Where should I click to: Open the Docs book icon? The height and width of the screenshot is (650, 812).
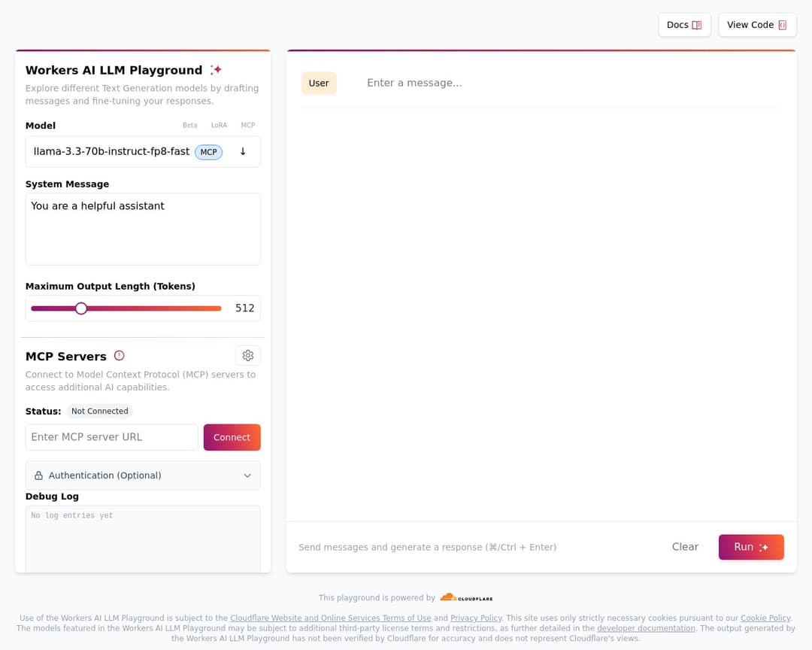[698, 24]
